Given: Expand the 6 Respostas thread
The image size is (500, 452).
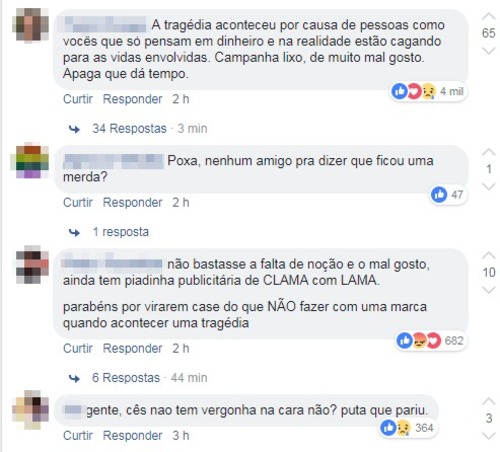Looking at the screenshot, I should (x=126, y=378).
